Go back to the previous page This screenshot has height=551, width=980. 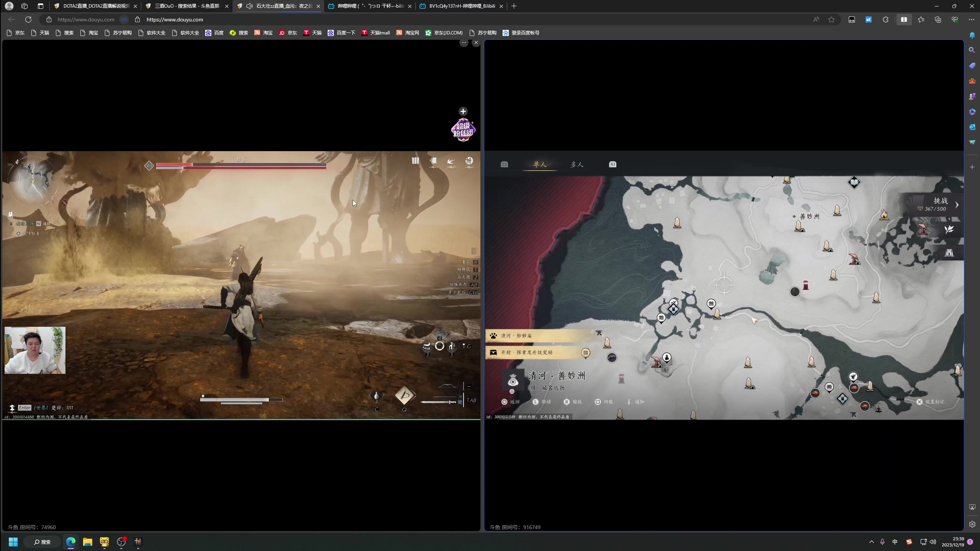(11, 20)
